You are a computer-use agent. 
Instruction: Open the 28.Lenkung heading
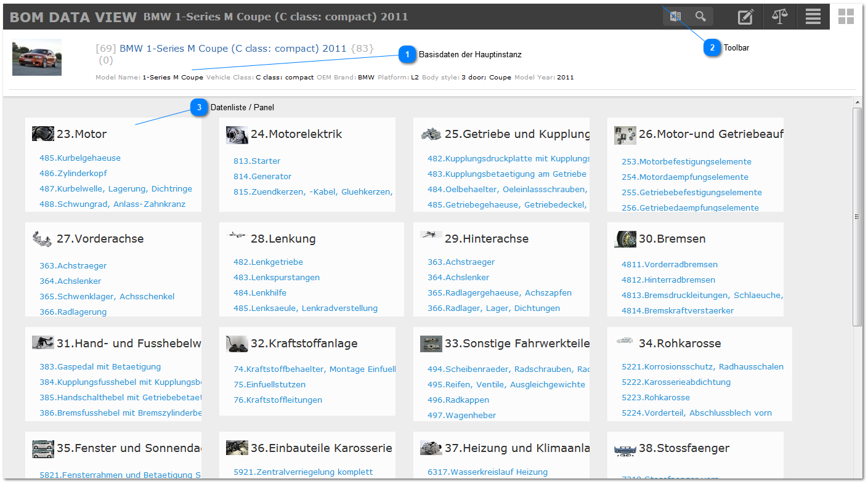[283, 239]
